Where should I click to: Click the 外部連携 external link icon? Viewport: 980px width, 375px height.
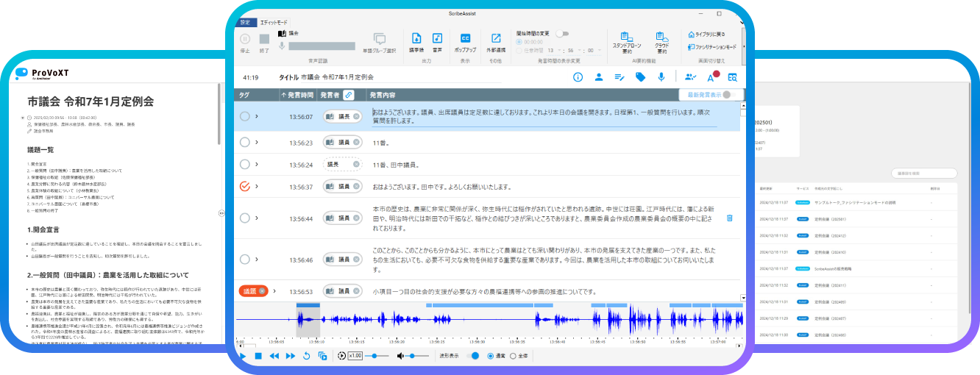tap(496, 38)
